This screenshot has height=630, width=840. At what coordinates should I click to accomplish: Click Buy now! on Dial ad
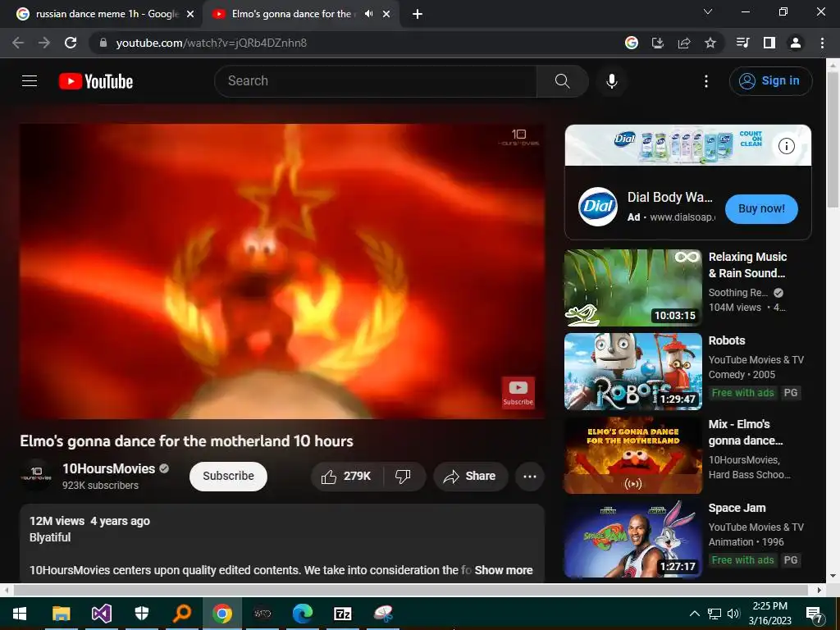pyautogui.click(x=761, y=209)
